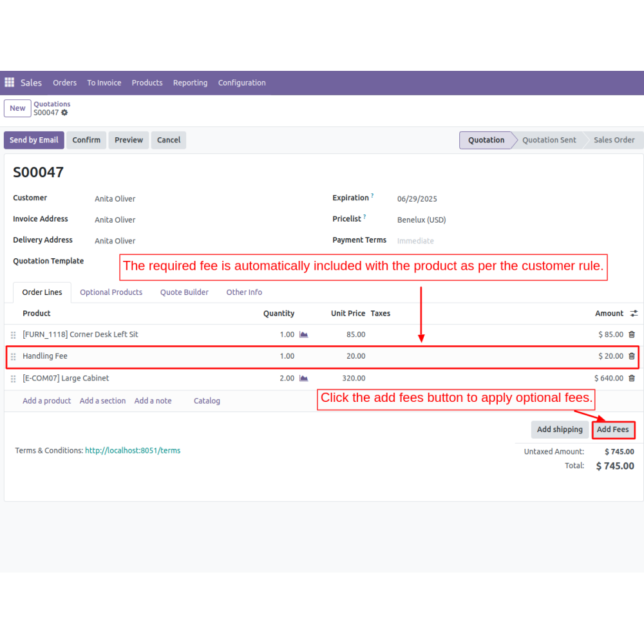Select the Quotation Sent status stage
Screen dimensions: 644x644
click(x=549, y=140)
